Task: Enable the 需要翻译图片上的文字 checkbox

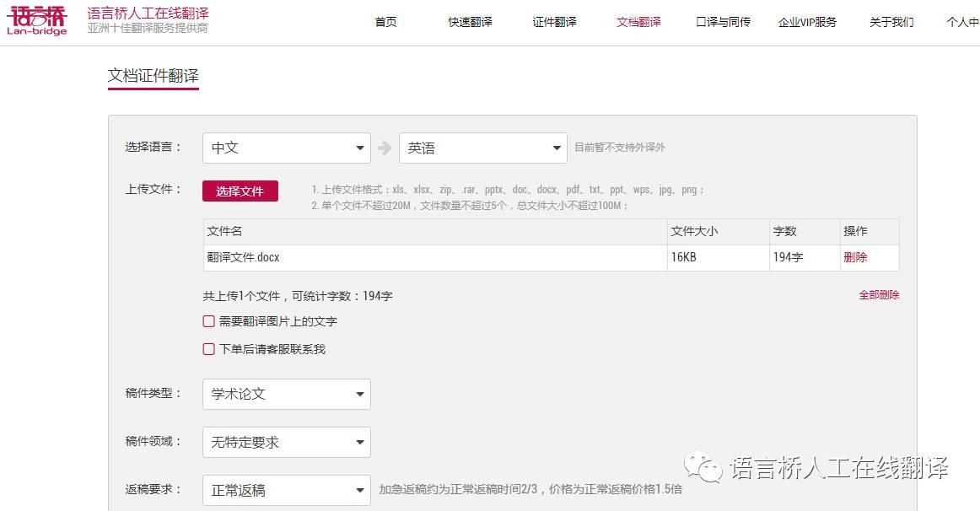Action: (x=207, y=321)
